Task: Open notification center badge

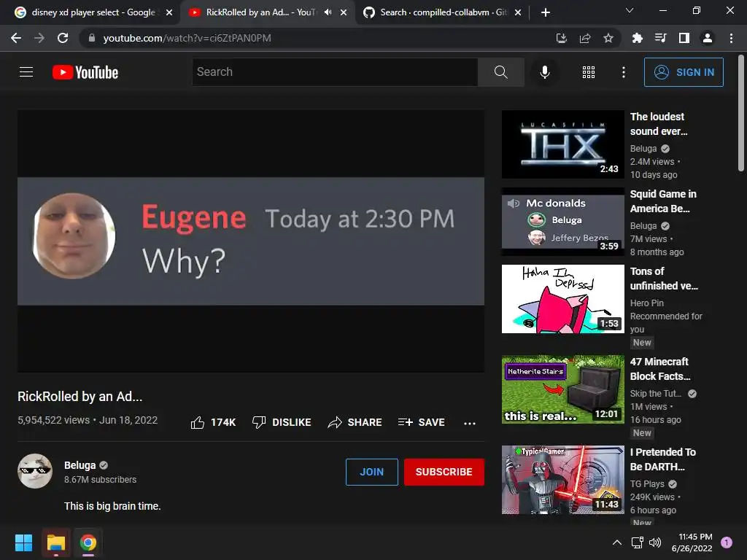Action: coord(727,542)
